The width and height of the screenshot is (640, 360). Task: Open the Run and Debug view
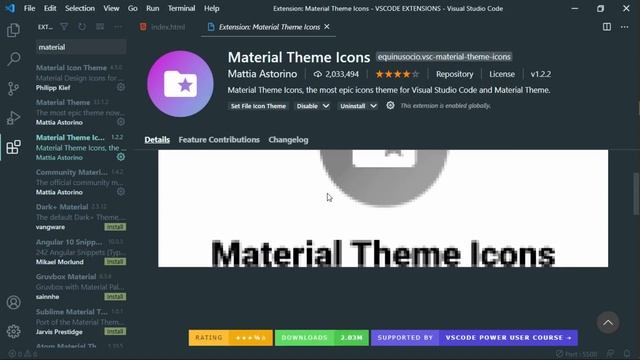(x=13, y=118)
